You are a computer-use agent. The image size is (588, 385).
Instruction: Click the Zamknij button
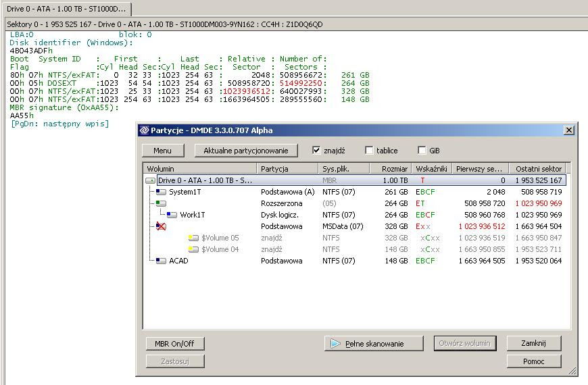click(534, 343)
